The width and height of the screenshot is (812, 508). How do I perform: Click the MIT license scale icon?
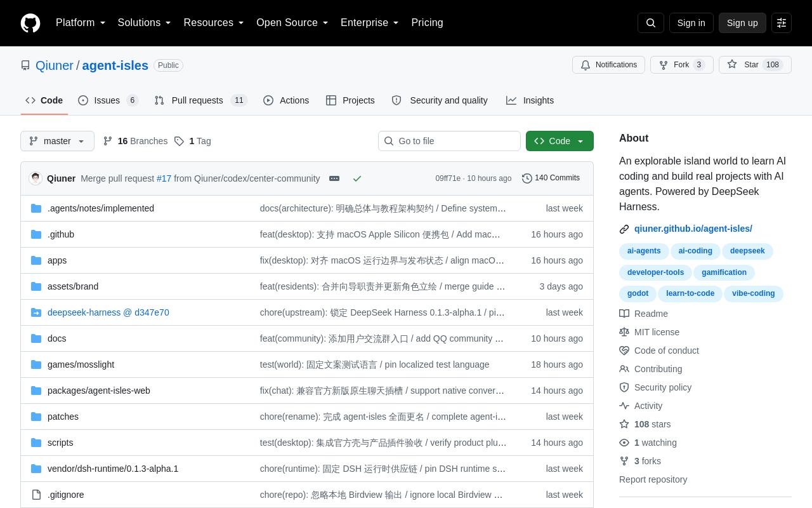tap(624, 332)
